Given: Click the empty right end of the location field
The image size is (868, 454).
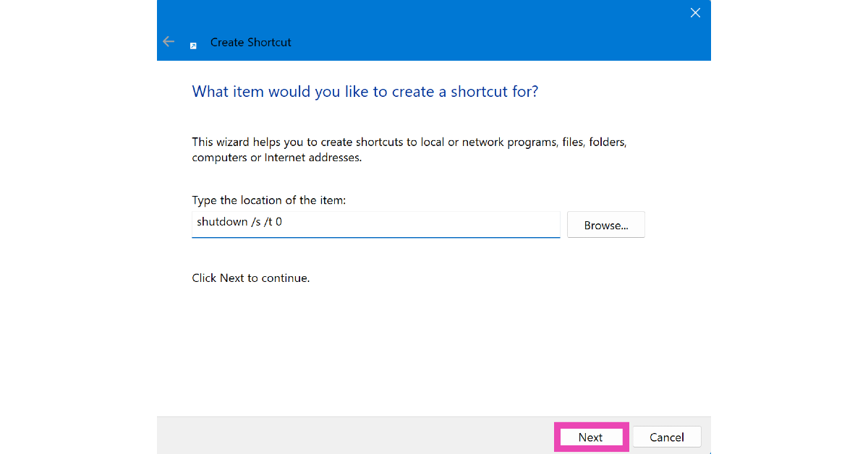Looking at the screenshot, I should tap(506, 223).
